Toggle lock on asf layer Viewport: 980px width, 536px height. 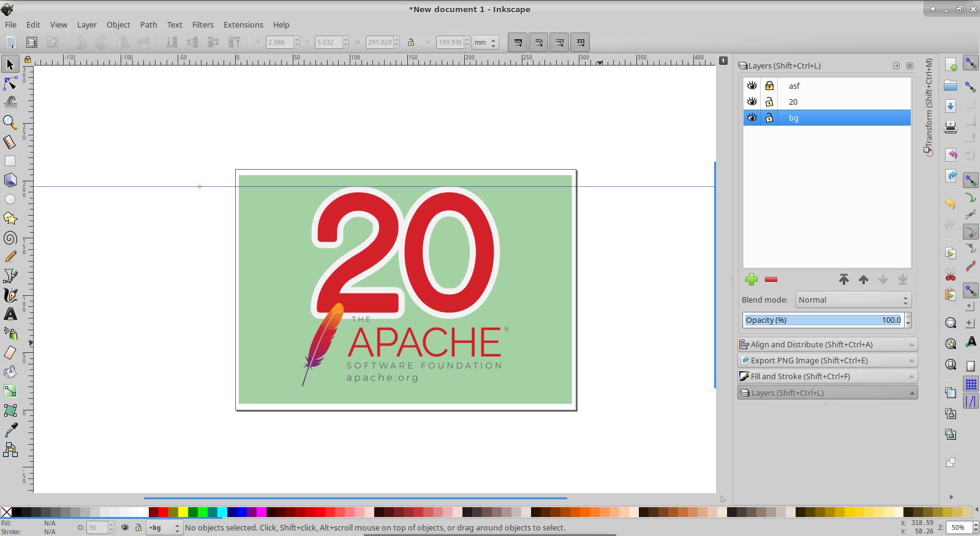769,86
